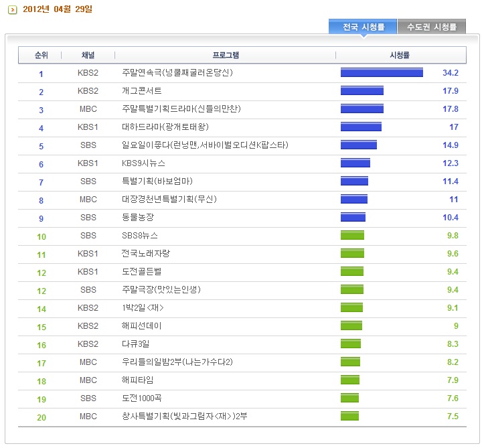The height and width of the screenshot is (448, 482).
Task: Click the rating value 7.6
Action: click(453, 398)
